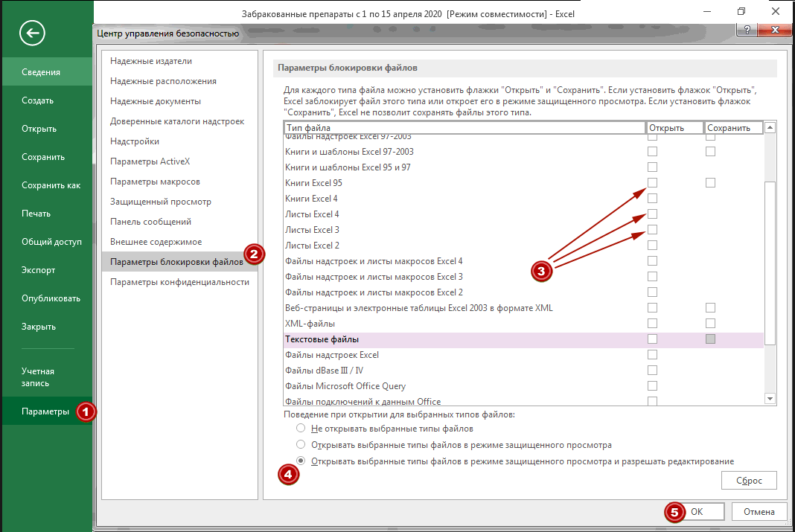
Task: Check Открыть for Листы Excel 3
Action: [653, 229]
